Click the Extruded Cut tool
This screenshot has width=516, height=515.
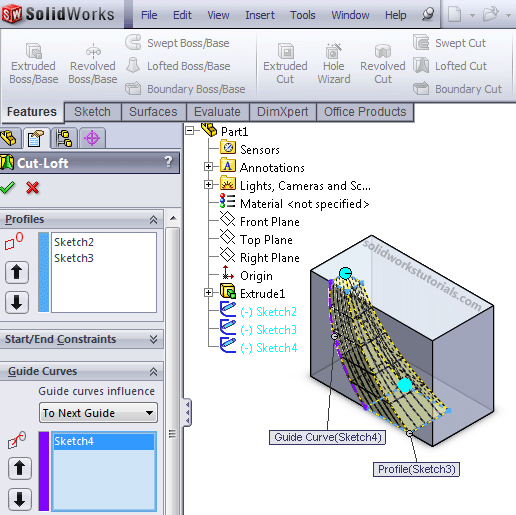click(x=285, y=64)
